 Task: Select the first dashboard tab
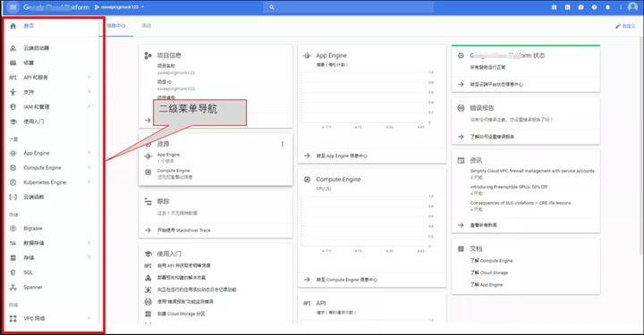click(x=116, y=25)
